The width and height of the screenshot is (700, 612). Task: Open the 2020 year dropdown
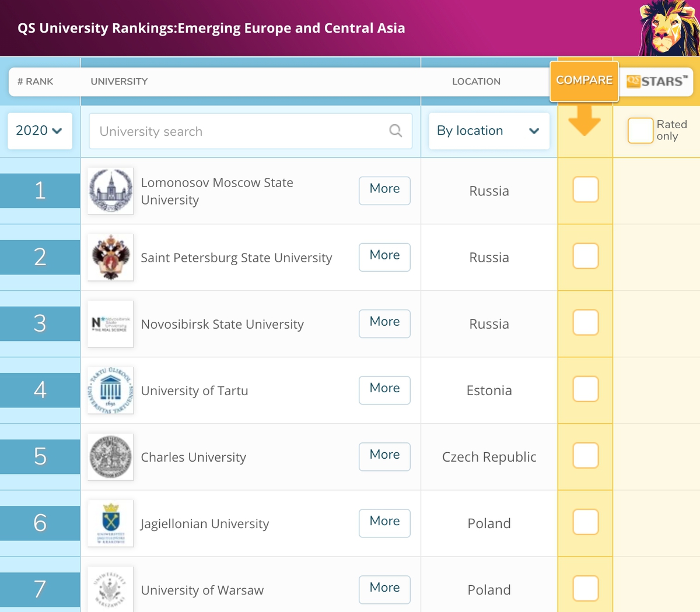(40, 131)
